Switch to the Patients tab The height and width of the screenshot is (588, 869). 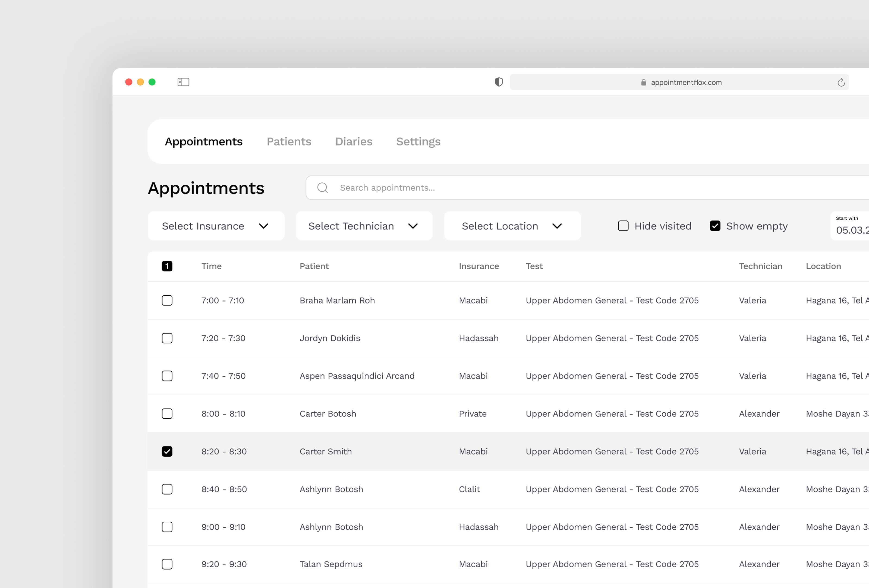click(289, 141)
